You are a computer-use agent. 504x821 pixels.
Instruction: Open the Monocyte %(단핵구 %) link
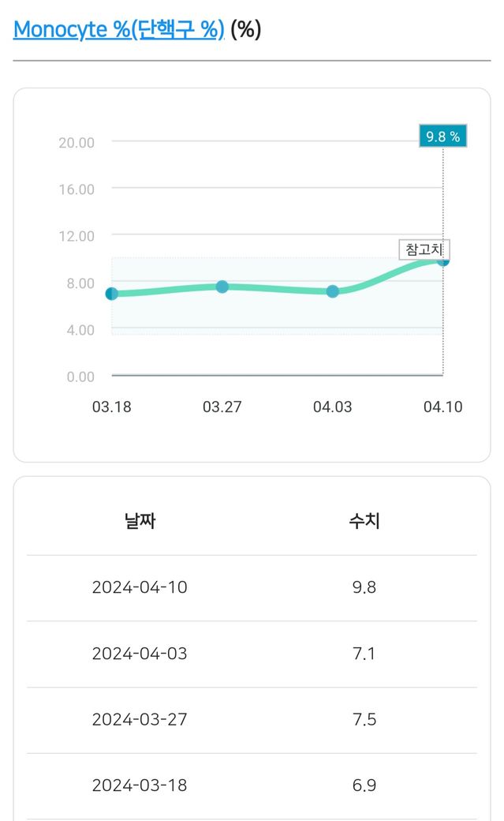[119, 29]
